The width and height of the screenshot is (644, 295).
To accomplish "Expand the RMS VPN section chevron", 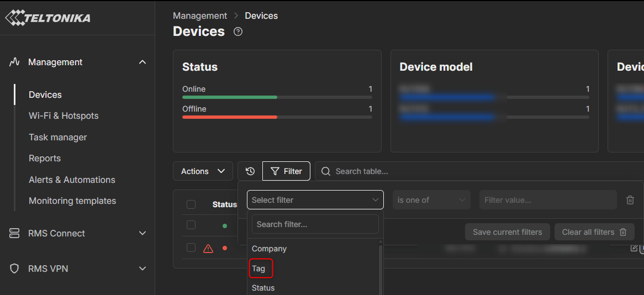I will [x=142, y=268].
